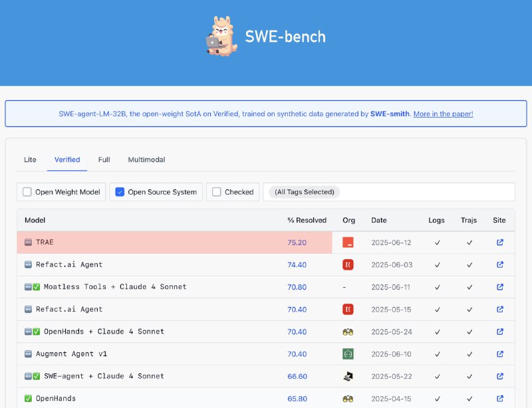Open site link for OpenHands 65.80 row
The height and width of the screenshot is (408, 532).
500,399
